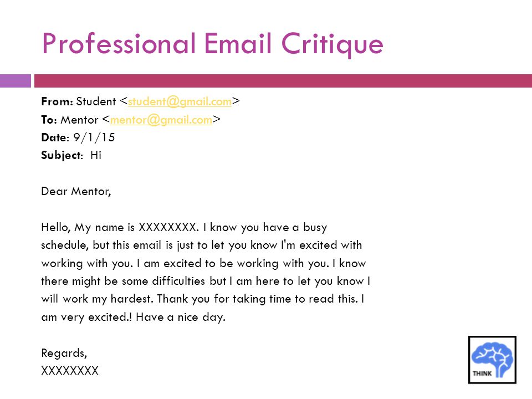Click the word Mentor in To line
The image size is (532, 399).
click(x=79, y=120)
